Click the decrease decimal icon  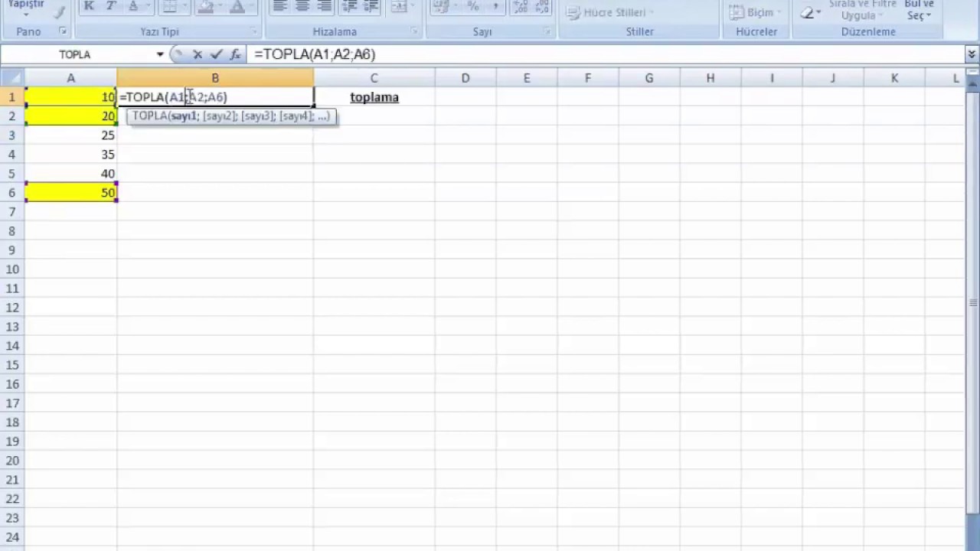(542, 7)
